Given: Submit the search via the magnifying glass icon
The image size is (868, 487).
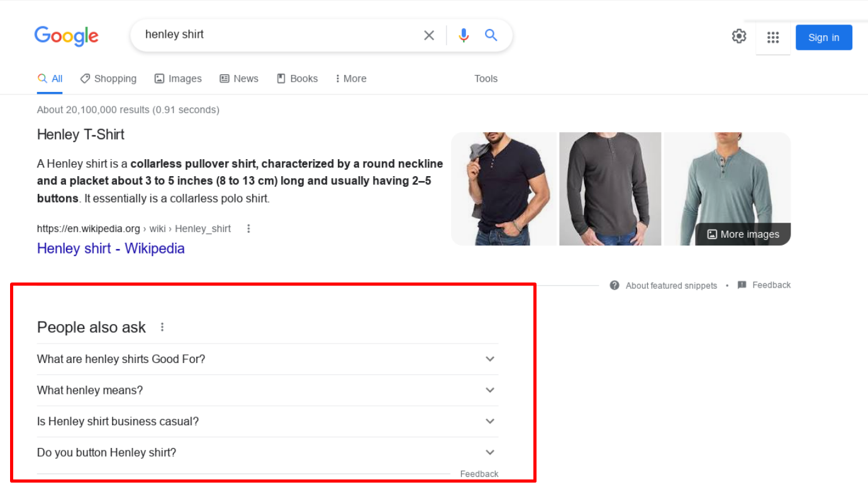Looking at the screenshot, I should pyautogui.click(x=491, y=35).
